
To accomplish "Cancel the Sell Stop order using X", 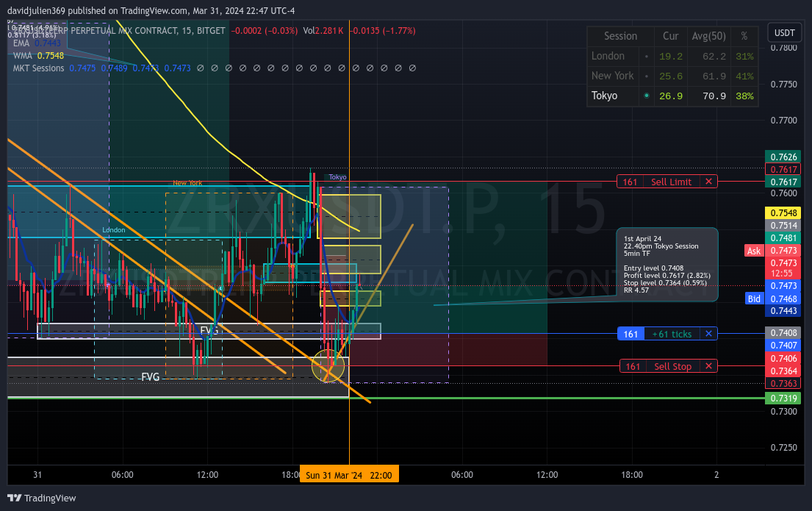I will [x=708, y=366].
